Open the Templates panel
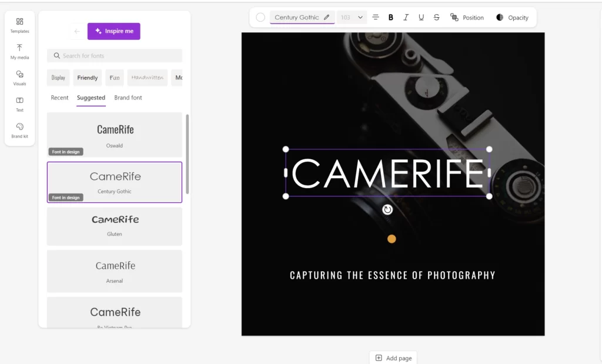602x364 pixels. [x=19, y=25]
